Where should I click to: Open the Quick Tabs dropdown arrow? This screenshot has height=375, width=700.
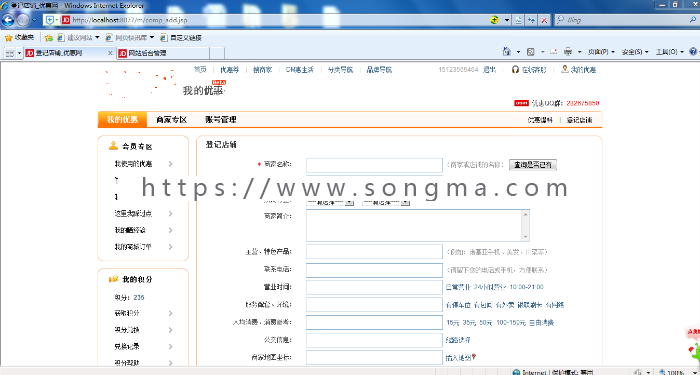tap(19, 53)
